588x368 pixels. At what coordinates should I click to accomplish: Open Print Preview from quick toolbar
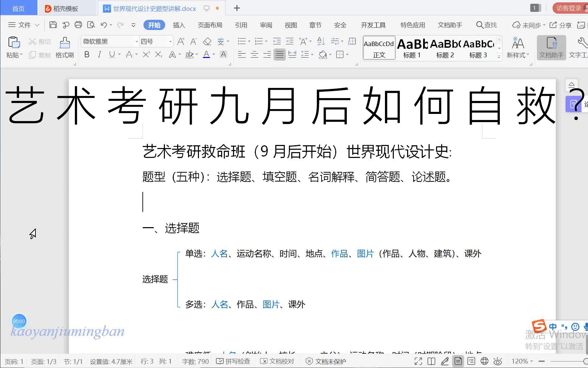[x=91, y=25]
